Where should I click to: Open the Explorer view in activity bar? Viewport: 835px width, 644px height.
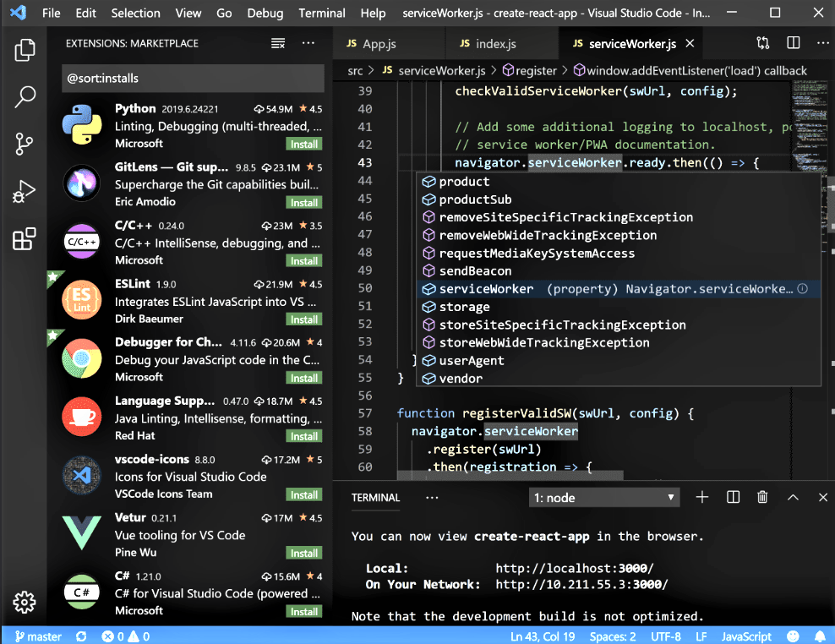pos(25,50)
